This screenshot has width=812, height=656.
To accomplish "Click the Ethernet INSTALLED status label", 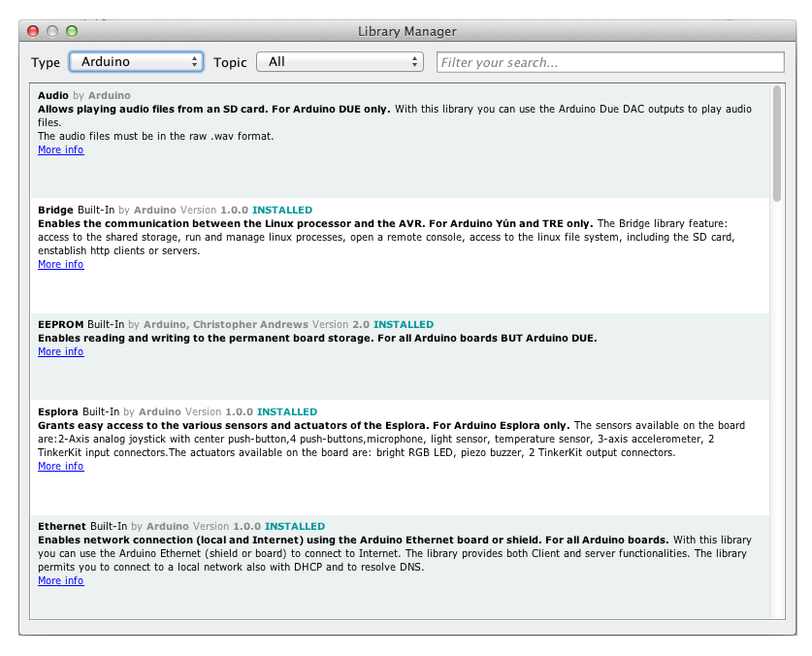I will 295,527.
